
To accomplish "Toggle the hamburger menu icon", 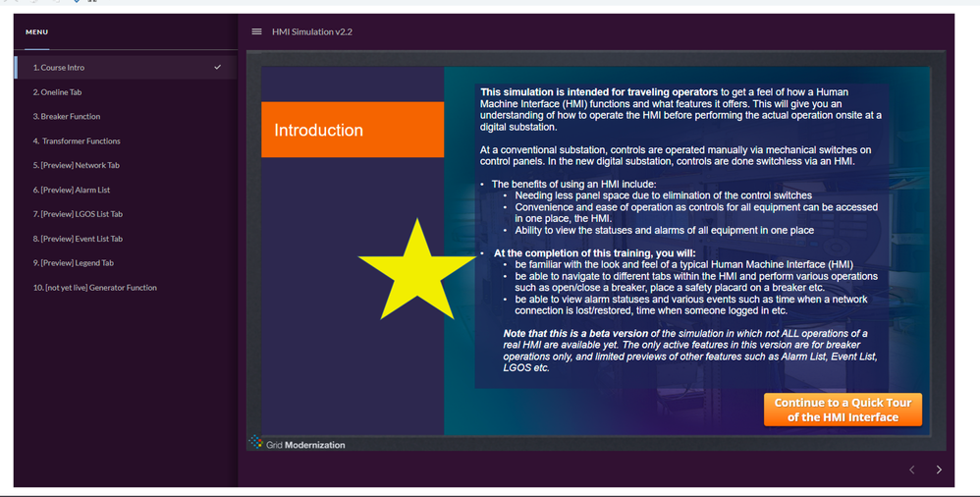I will (x=256, y=31).
